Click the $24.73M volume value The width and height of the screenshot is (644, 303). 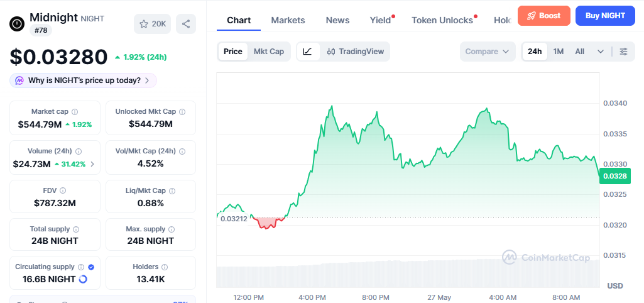click(x=31, y=164)
